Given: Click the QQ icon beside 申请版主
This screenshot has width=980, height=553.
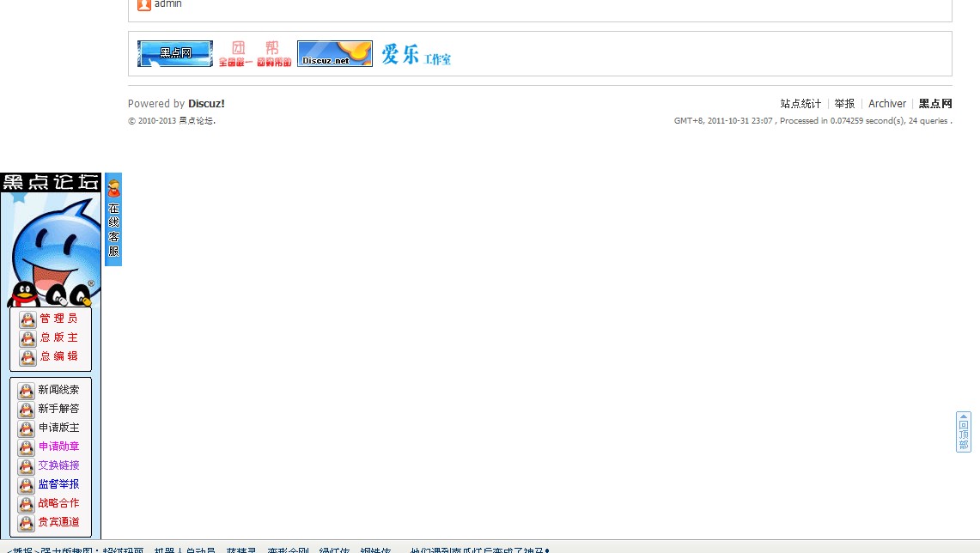Looking at the screenshot, I should click(27, 428).
